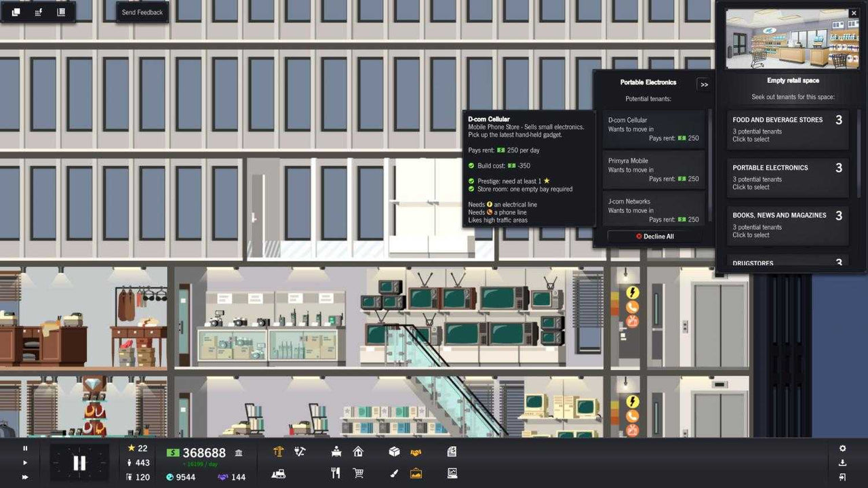This screenshot has width=868, height=488.
Task: Select the paintbrush decoration tool
Action: 393,472
